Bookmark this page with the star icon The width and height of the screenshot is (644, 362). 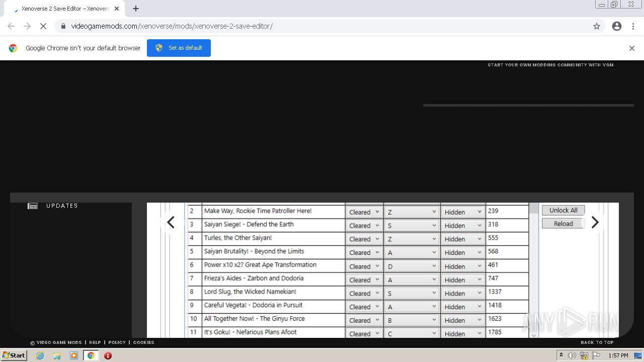(x=597, y=26)
